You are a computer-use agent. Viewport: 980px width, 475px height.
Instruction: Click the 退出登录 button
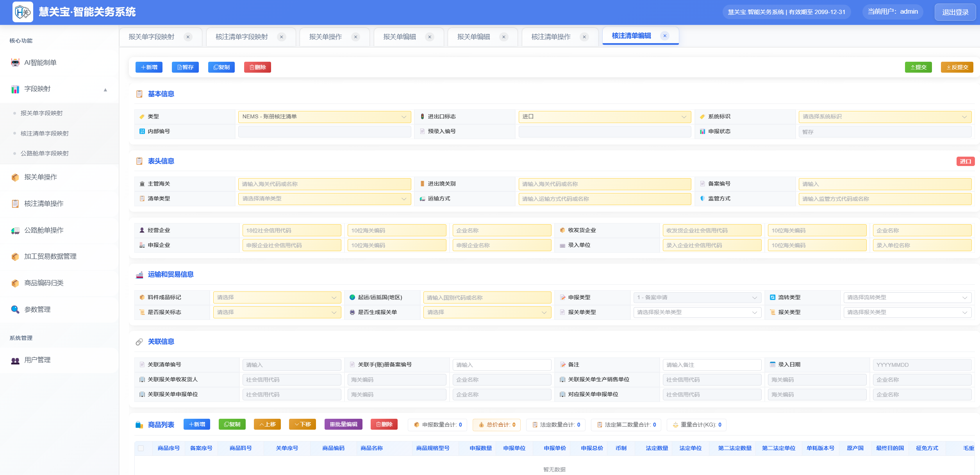pos(955,12)
